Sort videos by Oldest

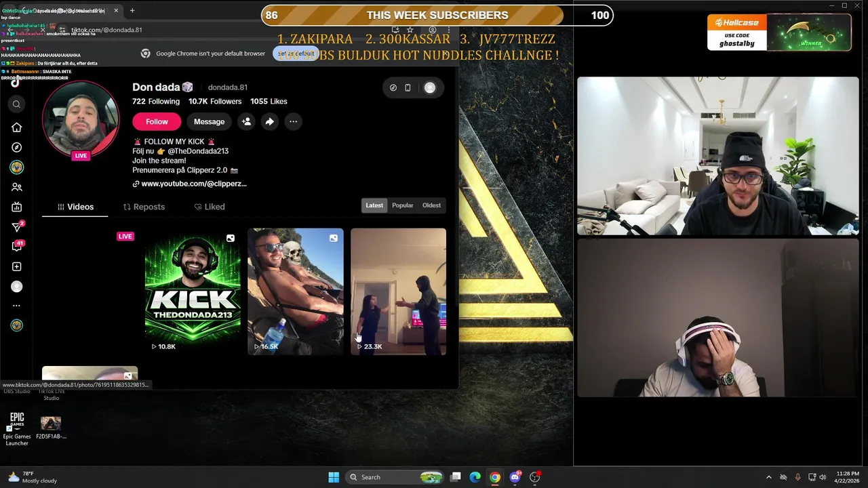click(431, 205)
